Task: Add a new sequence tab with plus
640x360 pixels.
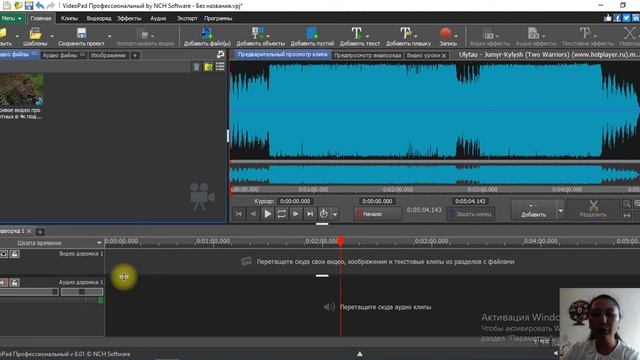Action: (x=40, y=232)
